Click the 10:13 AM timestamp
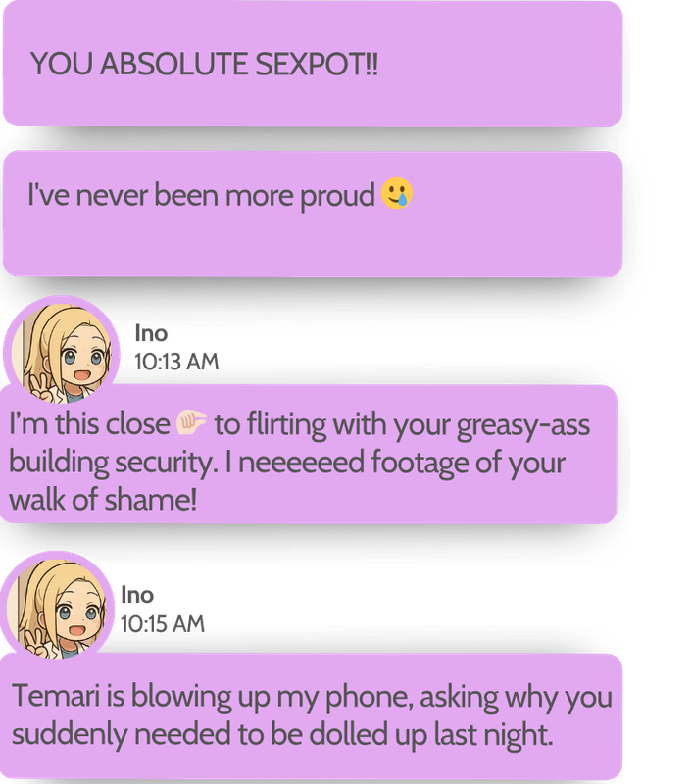The image size is (692, 784). (176, 362)
